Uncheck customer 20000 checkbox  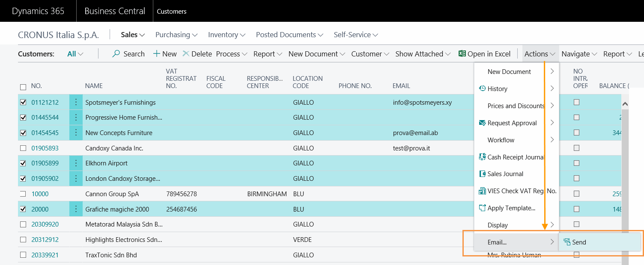[23, 209]
